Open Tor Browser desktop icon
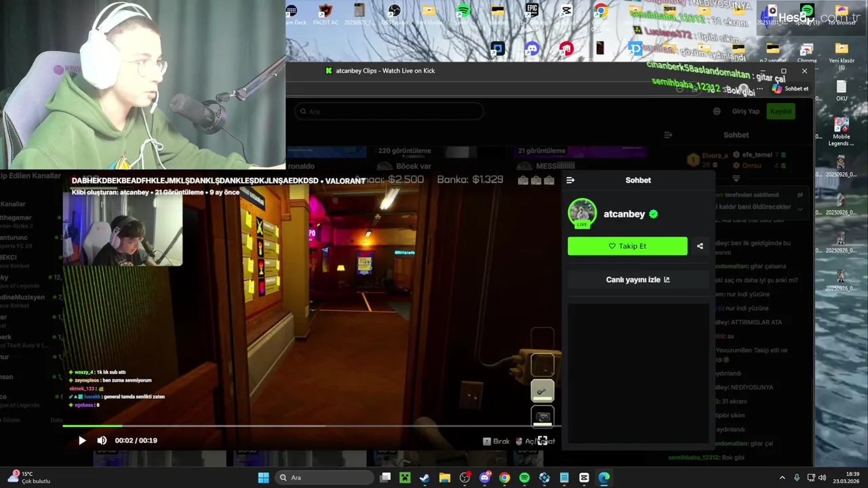This screenshot has width=868, height=488. (x=842, y=15)
